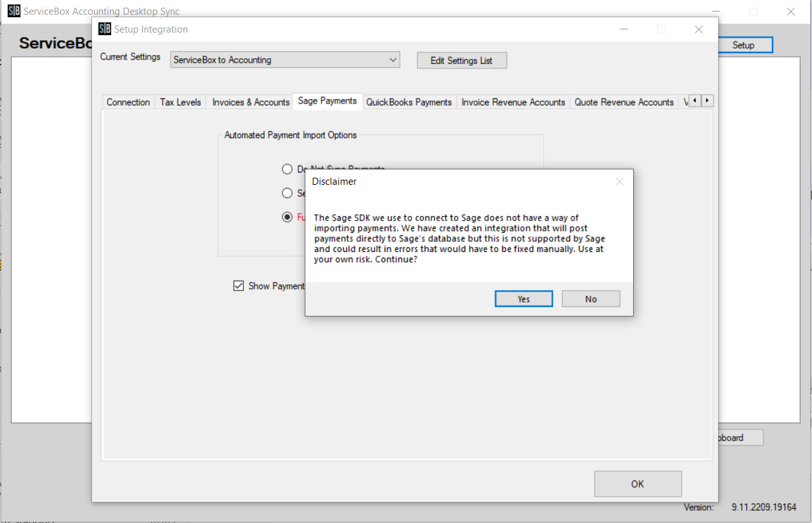Switch to the Tax Levels tab
Viewport: 812px width, 523px height.
point(180,102)
